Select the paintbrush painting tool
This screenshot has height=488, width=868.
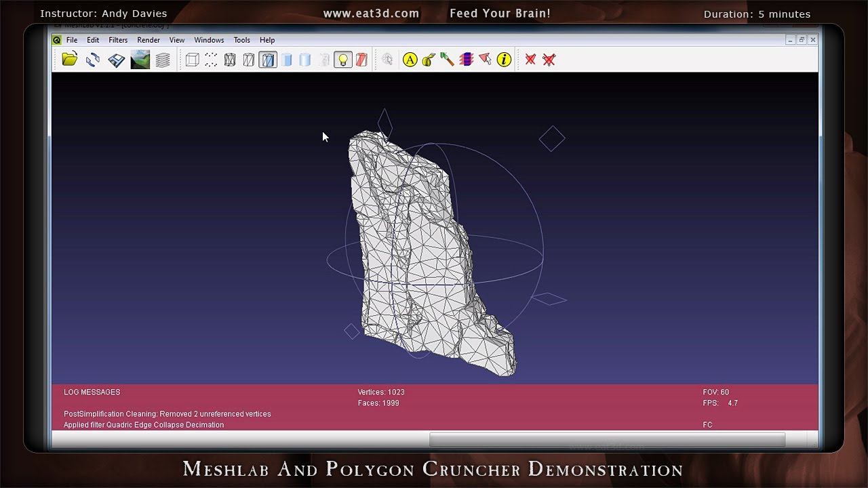tap(447, 60)
